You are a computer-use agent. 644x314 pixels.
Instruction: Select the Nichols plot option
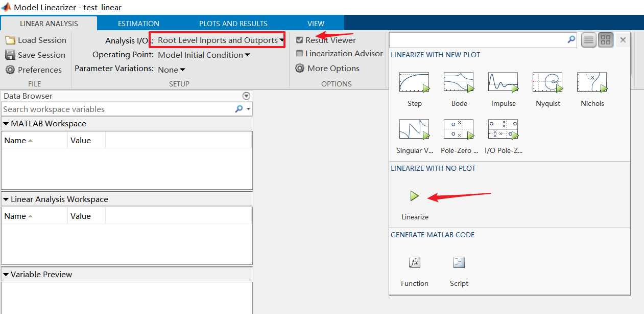tap(592, 82)
